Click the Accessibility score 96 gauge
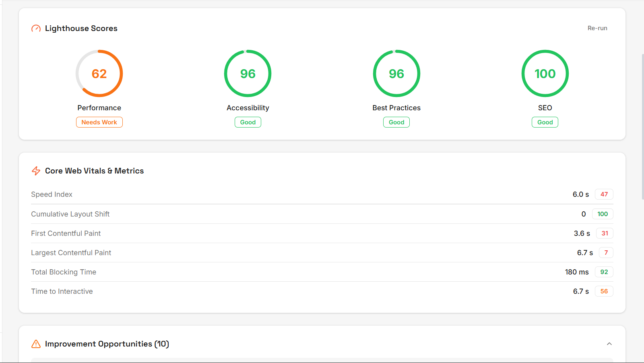Screen dimensions: 644x363 point(248,74)
